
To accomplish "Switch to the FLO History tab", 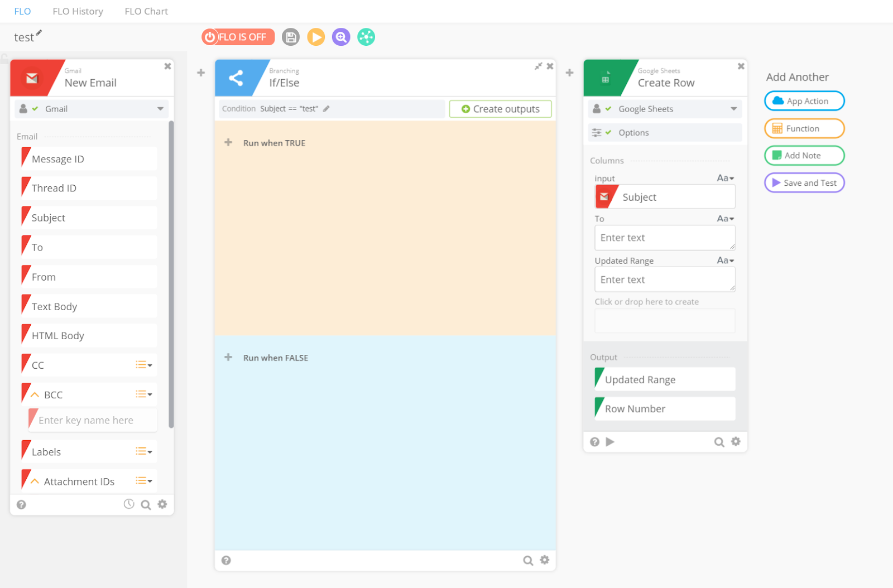I will 78,11.
